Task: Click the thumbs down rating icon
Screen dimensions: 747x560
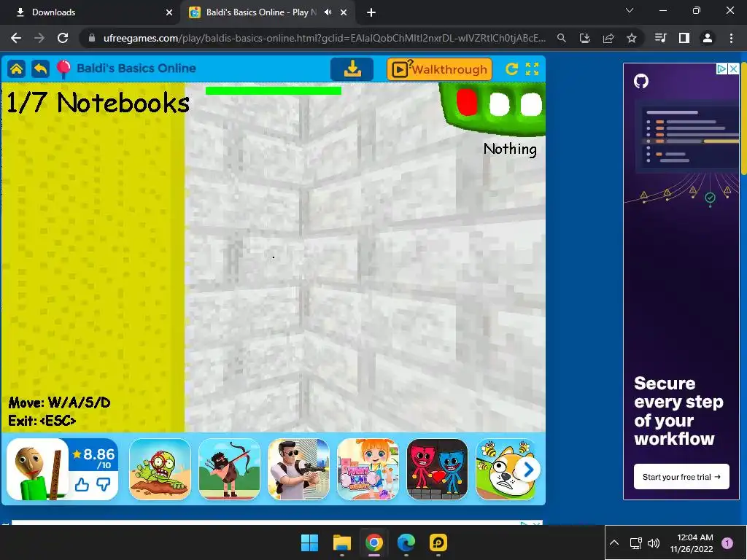Action: [104, 484]
